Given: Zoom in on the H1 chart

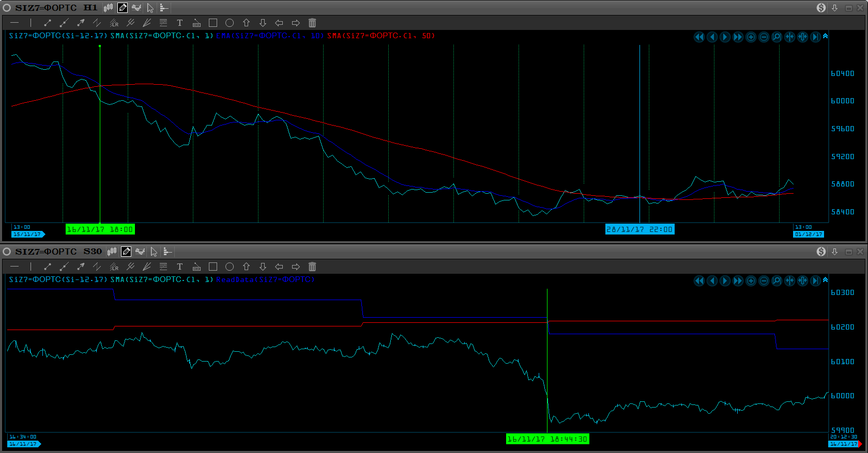Looking at the screenshot, I should [x=751, y=37].
